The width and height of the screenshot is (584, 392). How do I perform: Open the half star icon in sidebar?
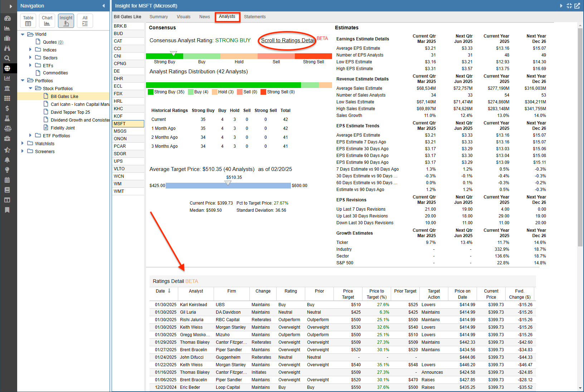(x=7, y=150)
